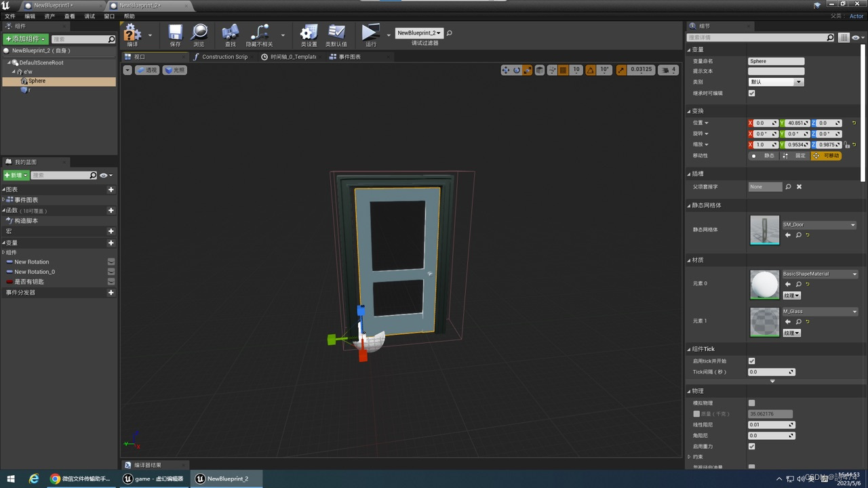Open the 类别 (Category) 默认 dropdown
The height and width of the screenshot is (488, 868).
pyautogui.click(x=776, y=82)
